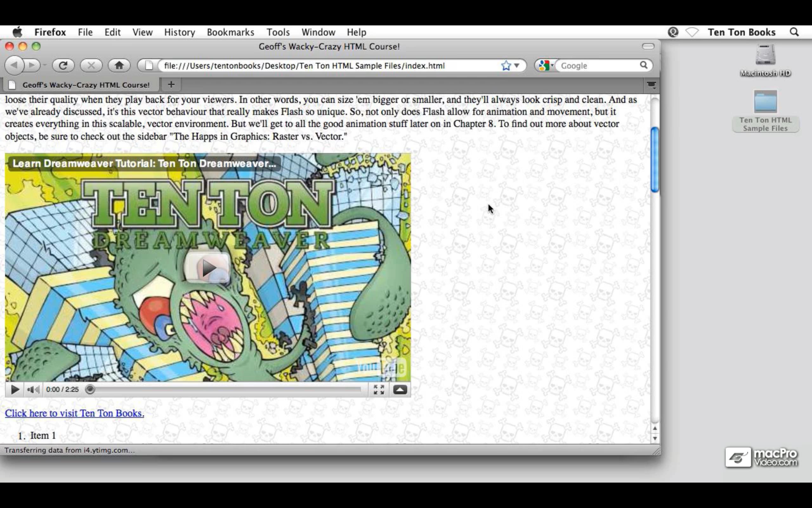Play the video from the control bar

pos(15,390)
